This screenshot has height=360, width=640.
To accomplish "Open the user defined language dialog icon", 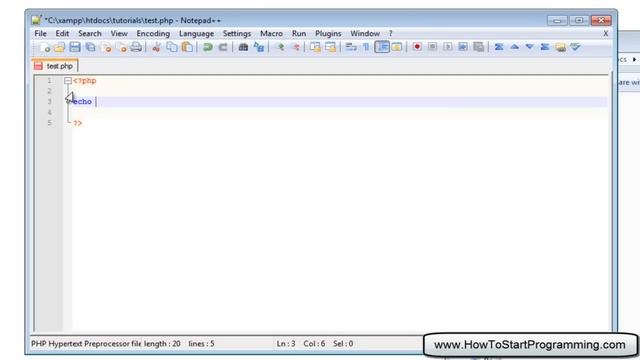I will [397, 47].
